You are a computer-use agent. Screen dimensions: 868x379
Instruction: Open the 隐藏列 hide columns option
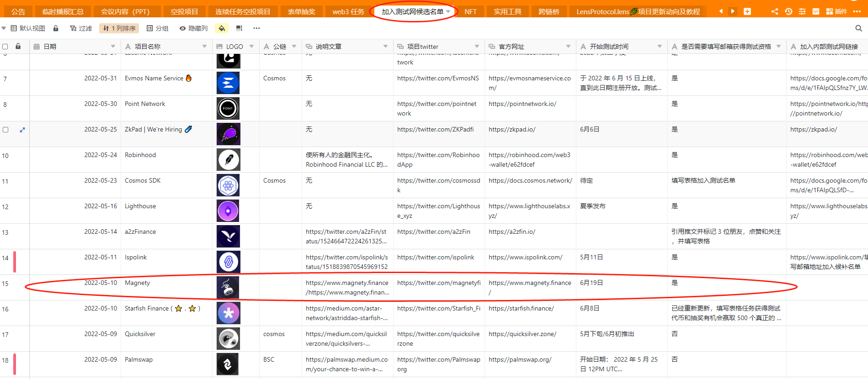click(x=193, y=28)
